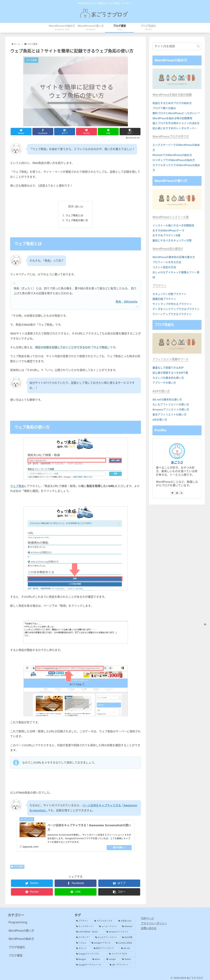Jump to ウェブ魚拓の使い方 in table of contents
The height and width of the screenshot is (980, 210).
click(x=77, y=220)
